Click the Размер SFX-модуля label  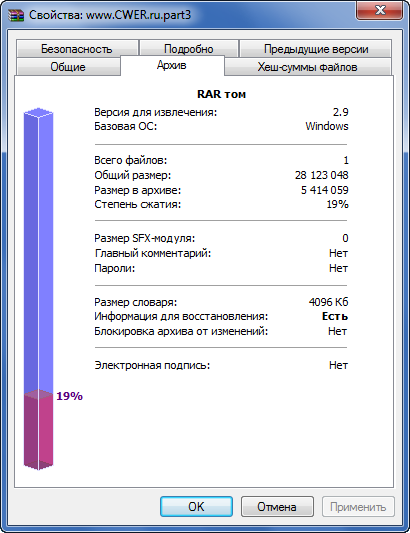[144, 238]
